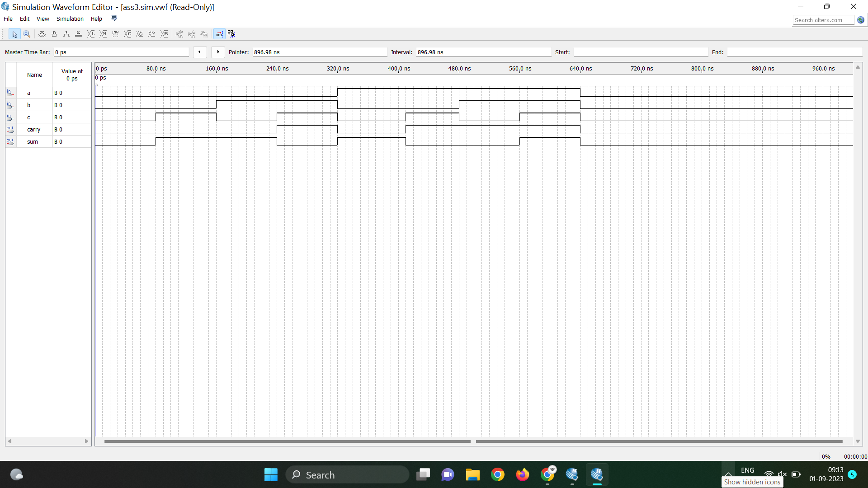868x488 pixels.
Task: Select the Zoom tool
Action: click(27, 34)
